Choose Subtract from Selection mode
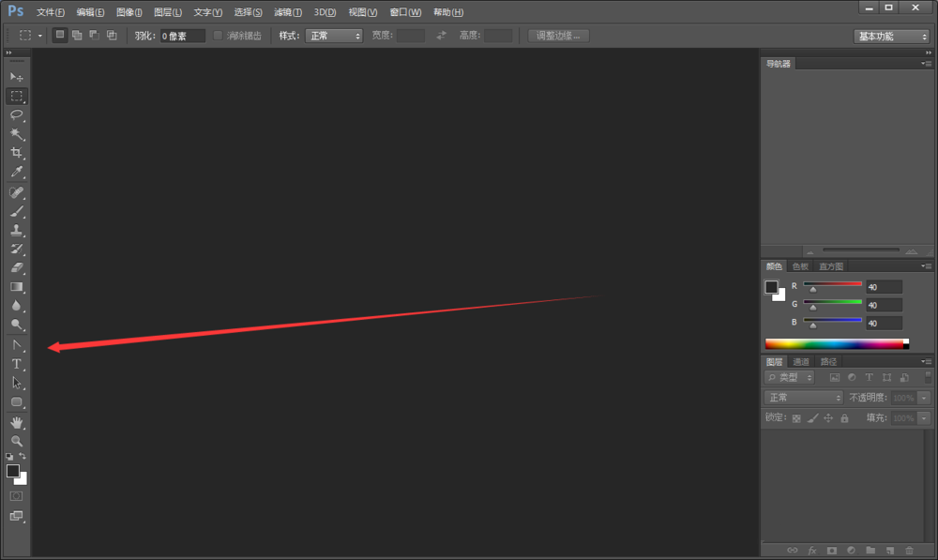Viewport: 938px width, 560px height. 95,36
